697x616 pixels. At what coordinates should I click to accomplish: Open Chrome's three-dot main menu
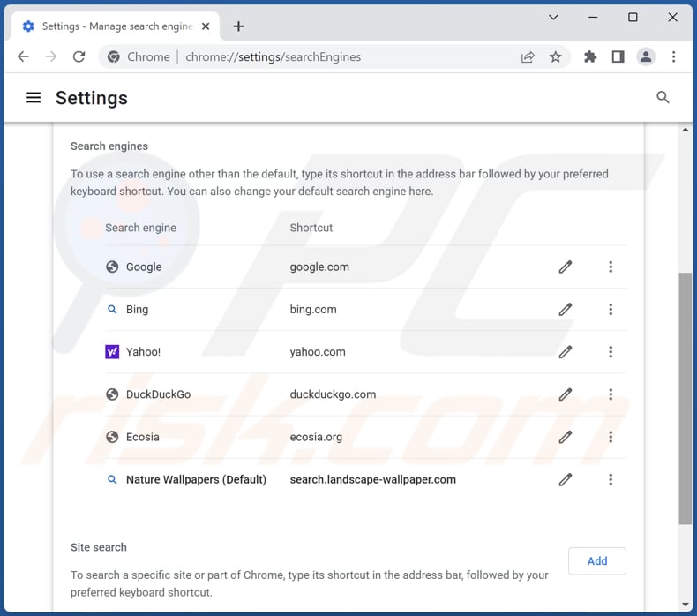673,57
